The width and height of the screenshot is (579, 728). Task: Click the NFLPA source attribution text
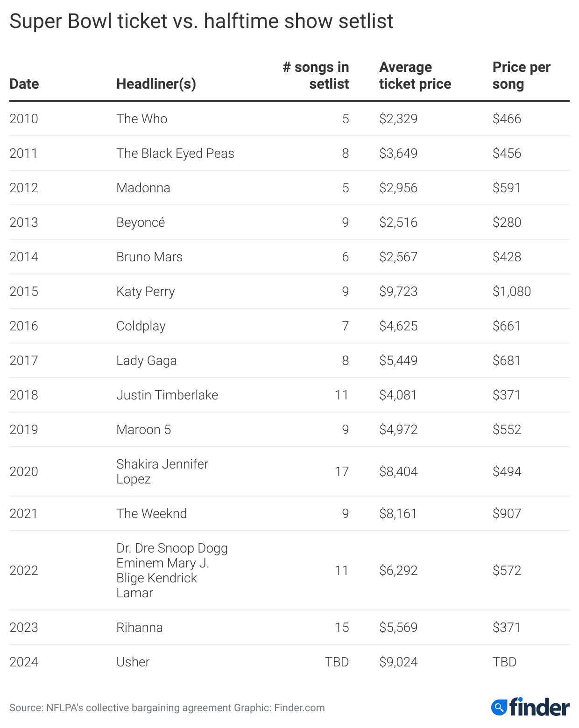tap(167, 707)
